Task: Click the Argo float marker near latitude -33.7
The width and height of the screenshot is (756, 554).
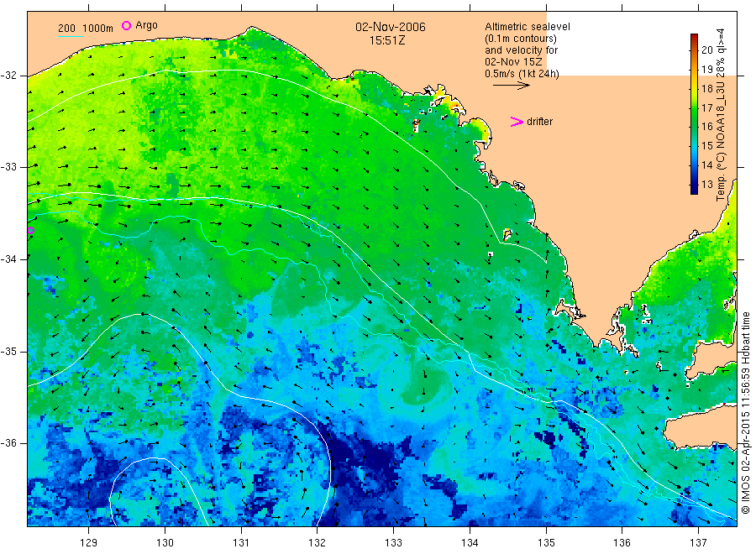Action: 31,230
